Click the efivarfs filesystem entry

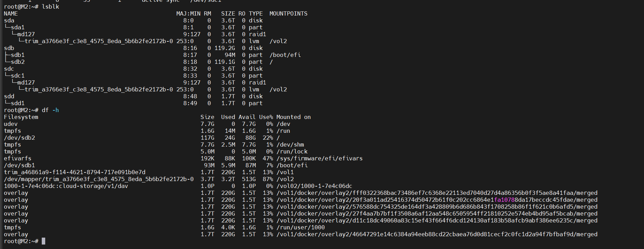pos(18,158)
